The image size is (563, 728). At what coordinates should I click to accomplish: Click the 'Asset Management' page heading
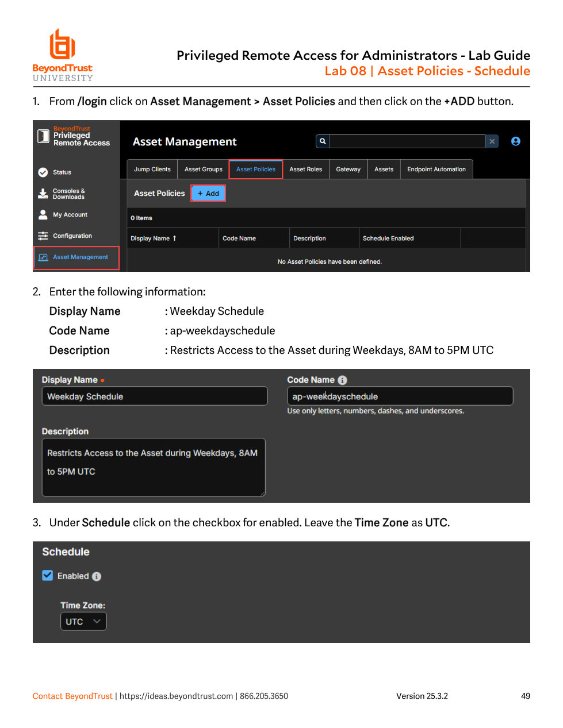click(x=185, y=142)
